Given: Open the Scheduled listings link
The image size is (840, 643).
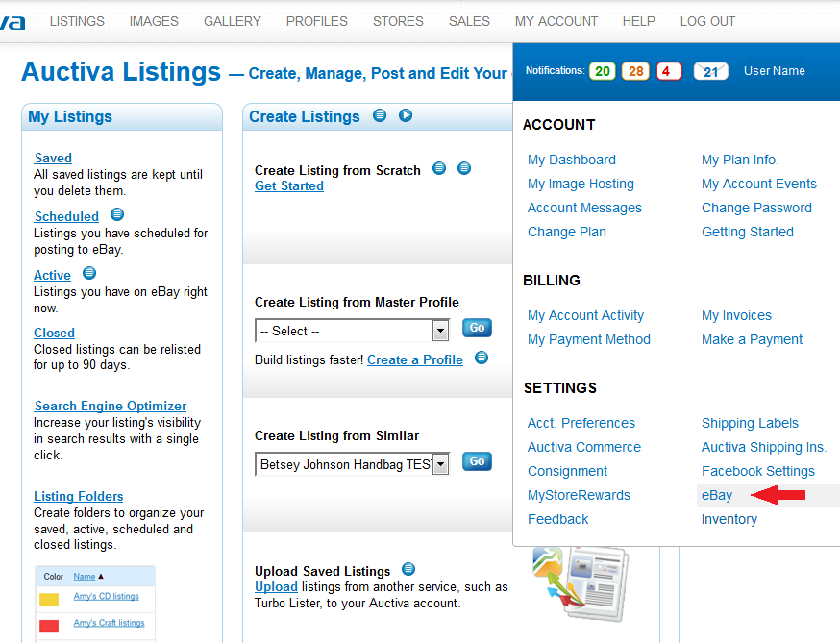Looking at the screenshot, I should pyautogui.click(x=66, y=216).
